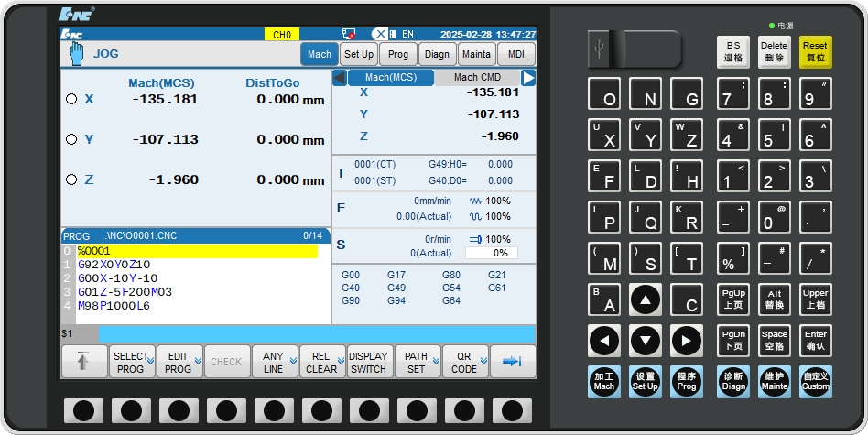Switch to the Mach CMD coordinate tab
Viewport: 868px width, 435px height.
click(x=477, y=78)
